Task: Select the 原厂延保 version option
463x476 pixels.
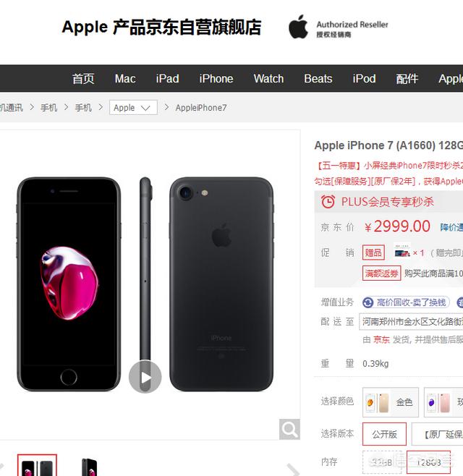Action: pos(438,434)
